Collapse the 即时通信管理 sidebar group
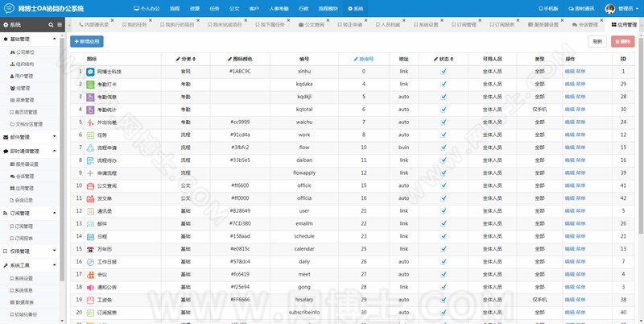This screenshot has height=324, width=644. click(30, 152)
